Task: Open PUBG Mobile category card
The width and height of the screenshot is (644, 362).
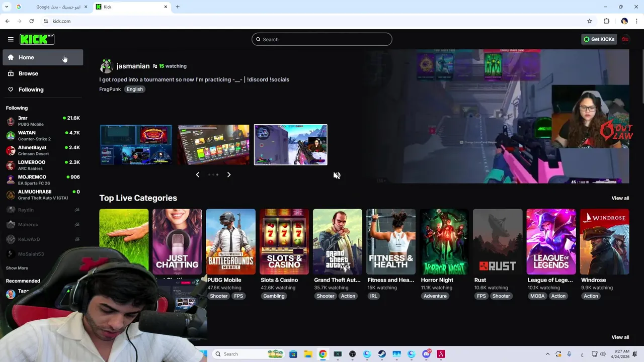Action: [230, 242]
